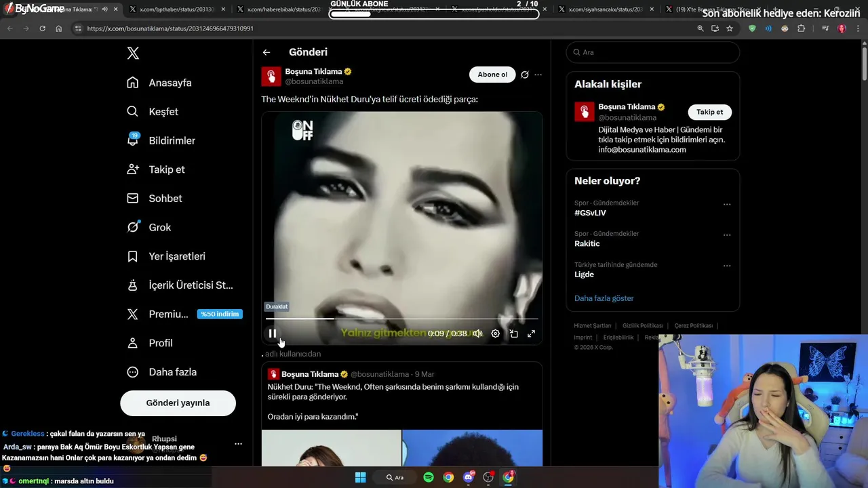Open browser extensions puzzle icon
Viewport: 868px width, 488px height.
point(802,28)
